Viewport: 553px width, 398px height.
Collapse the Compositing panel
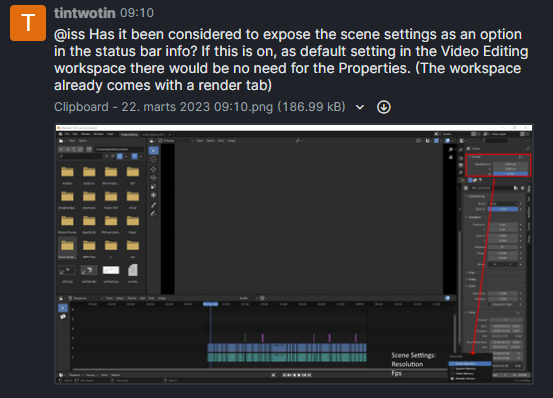point(476,196)
